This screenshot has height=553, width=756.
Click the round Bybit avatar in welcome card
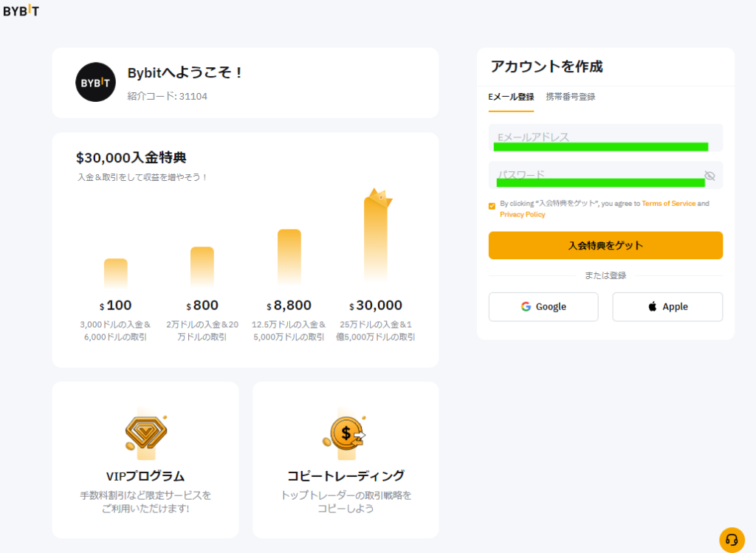tap(95, 82)
